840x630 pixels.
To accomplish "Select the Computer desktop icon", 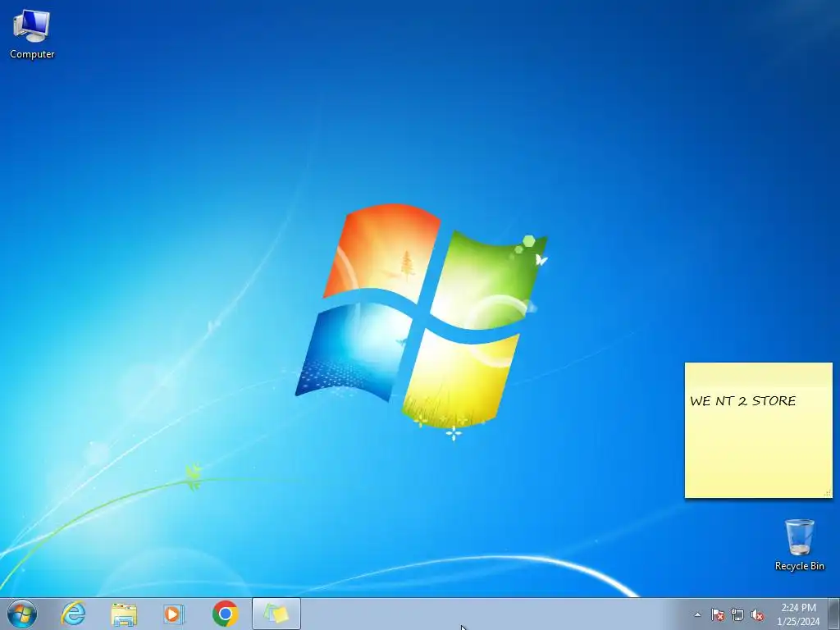I will [x=32, y=34].
